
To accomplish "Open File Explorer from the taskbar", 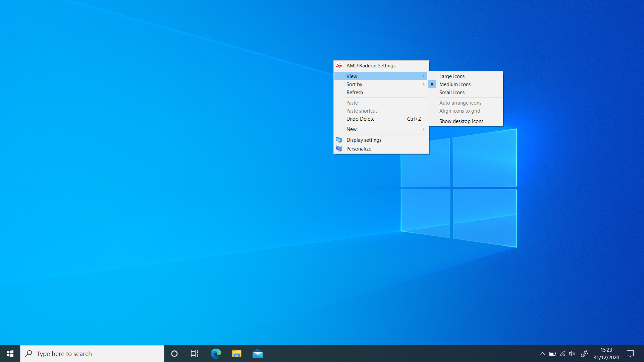I will pyautogui.click(x=236, y=354).
